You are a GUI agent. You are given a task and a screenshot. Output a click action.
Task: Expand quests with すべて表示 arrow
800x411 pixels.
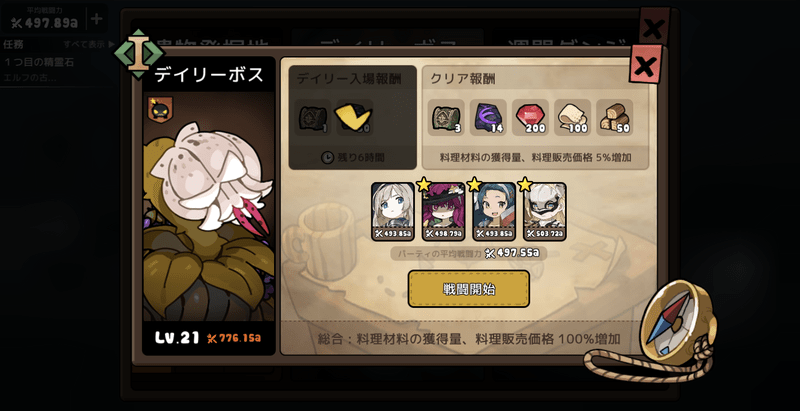coord(89,44)
